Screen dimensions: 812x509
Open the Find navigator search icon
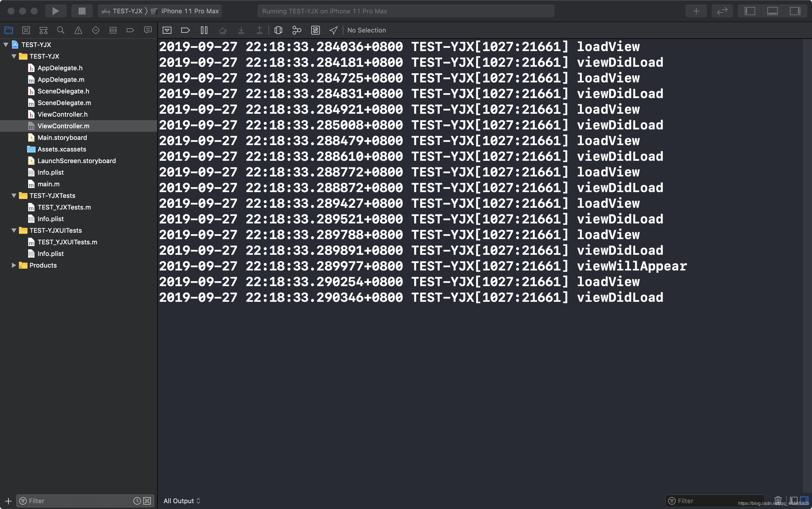61,30
